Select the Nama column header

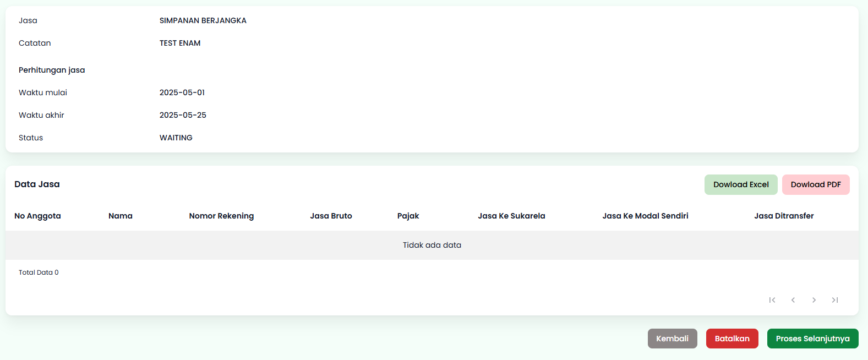[x=121, y=216]
